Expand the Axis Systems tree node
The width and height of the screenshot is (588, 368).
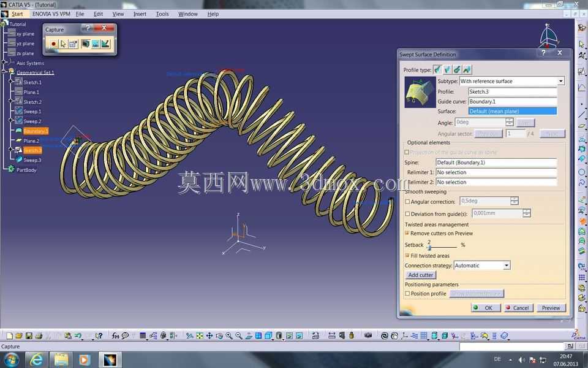coord(4,63)
